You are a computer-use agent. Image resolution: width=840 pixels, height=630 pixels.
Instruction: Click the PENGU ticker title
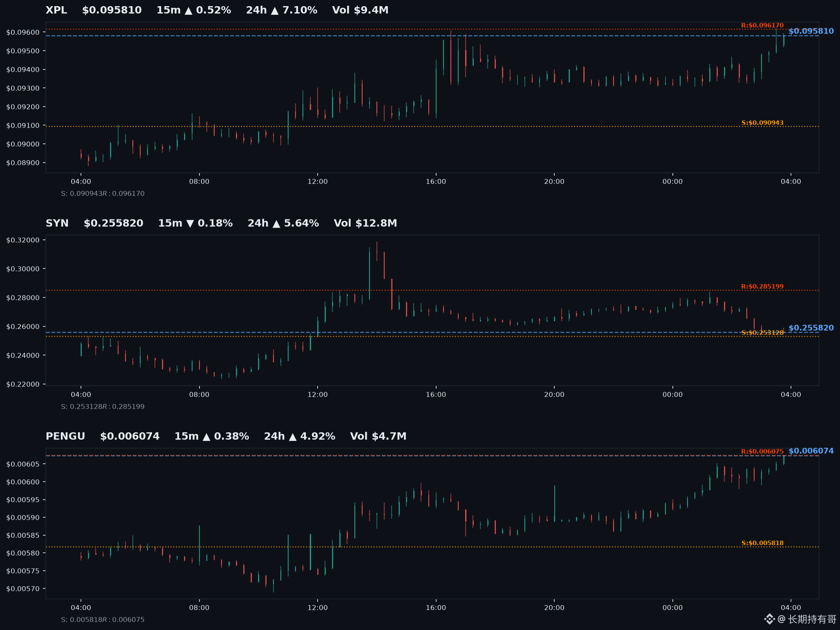65,436
